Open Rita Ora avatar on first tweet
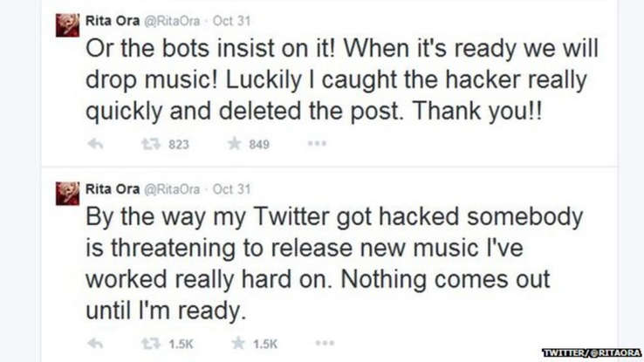This screenshot has height=362, width=644. point(67,25)
